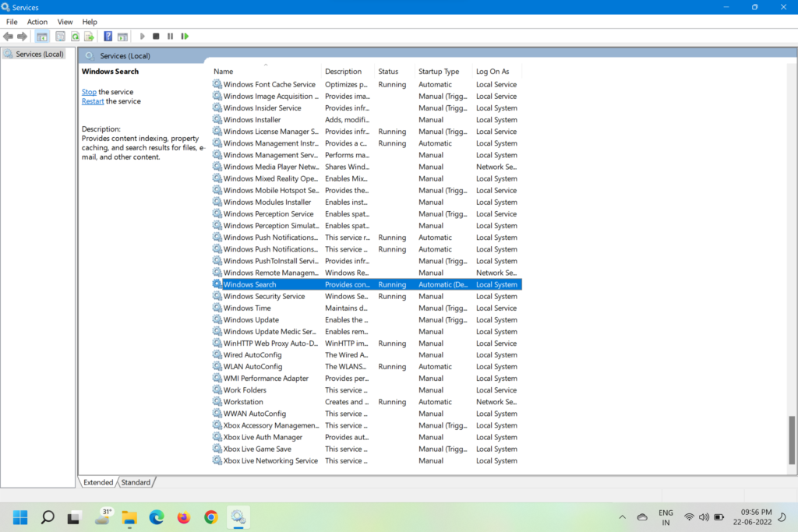The width and height of the screenshot is (798, 532).
Task: Click the Restart the service link
Action: click(x=93, y=101)
